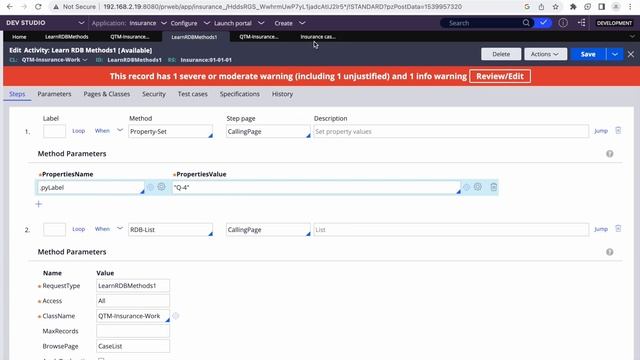Image resolution: width=640 pixels, height=360 pixels.
Task: Click the BrowsePage CaseList field
Action: 133,346
